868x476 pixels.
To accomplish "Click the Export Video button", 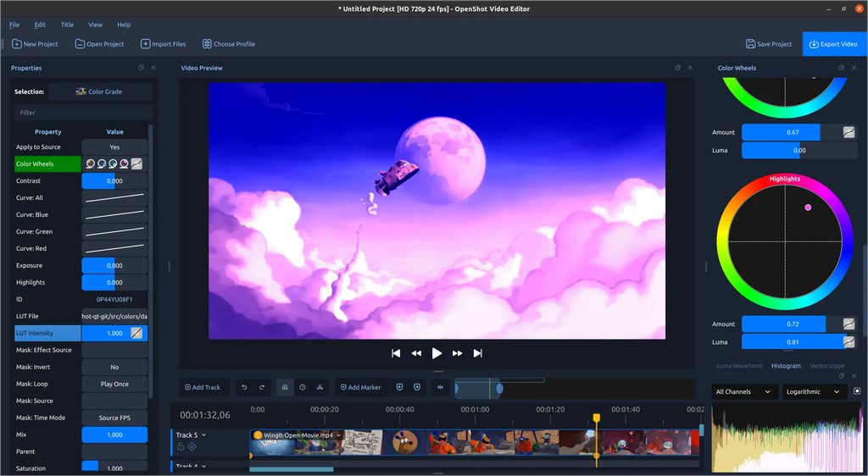I will pos(834,44).
